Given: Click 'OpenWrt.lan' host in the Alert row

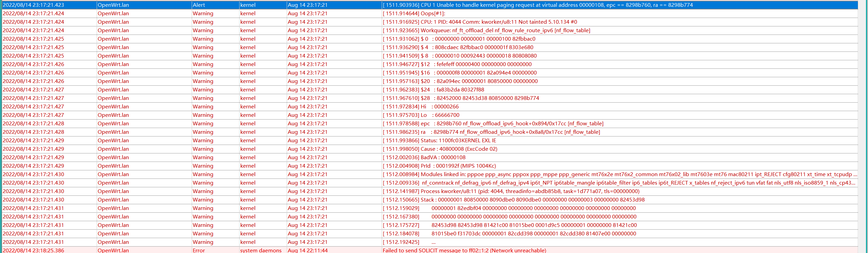Looking at the screenshot, I should coord(113,5).
